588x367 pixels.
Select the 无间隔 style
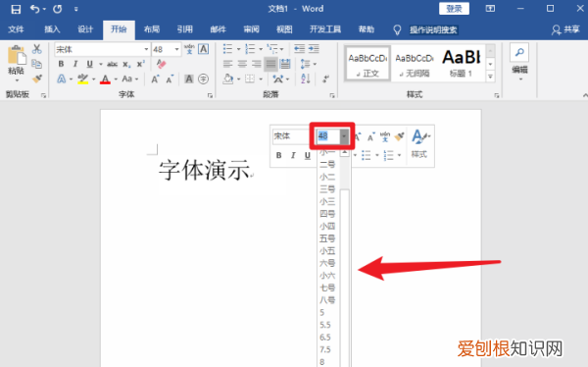(x=415, y=63)
